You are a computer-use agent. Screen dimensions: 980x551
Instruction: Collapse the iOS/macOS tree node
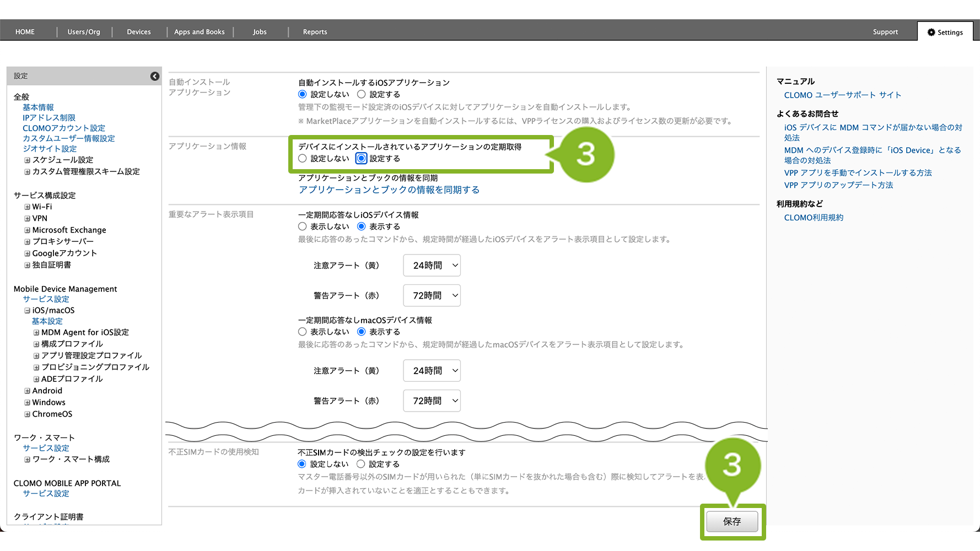[x=27, y=311]
